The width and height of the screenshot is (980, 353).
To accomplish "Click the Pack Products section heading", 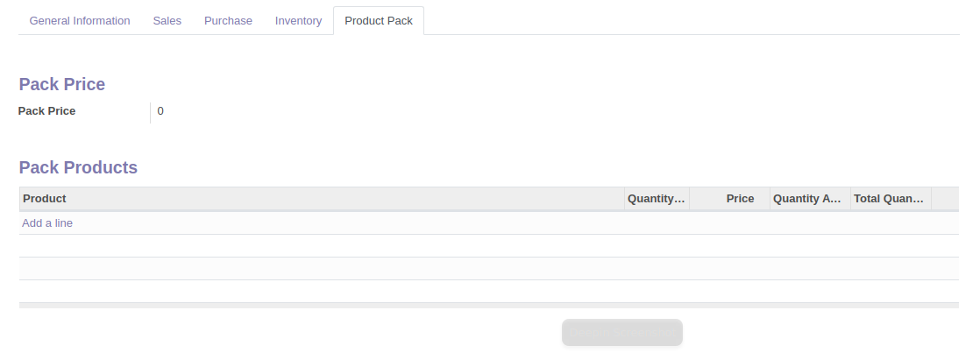I will tap(78, 167).
